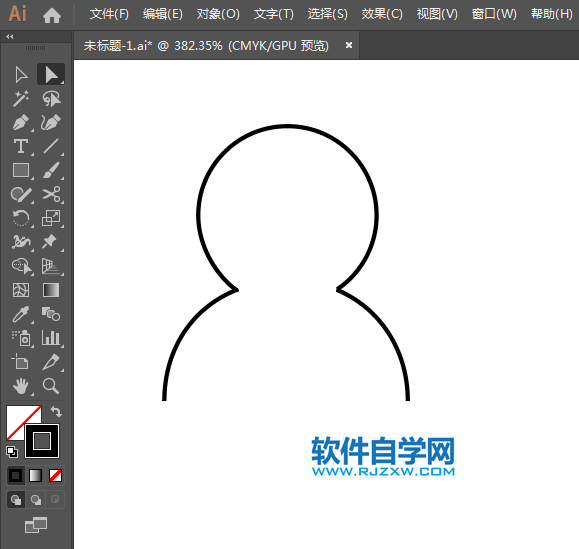Image resolution: width=579 pixels, height=549 pixels.
Task: Click the Default Fill and Stroke button
Action: pyautogui.click(x=12, y=452)
